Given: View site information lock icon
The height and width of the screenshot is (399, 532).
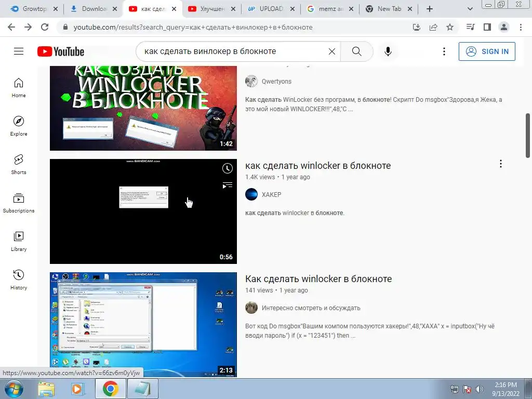Looking at the screenshot, I should click(x=65, y=27).
